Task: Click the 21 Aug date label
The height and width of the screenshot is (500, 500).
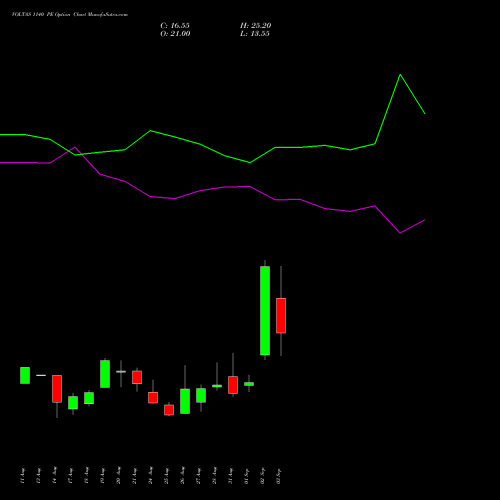Action: [x=135, y=476]
